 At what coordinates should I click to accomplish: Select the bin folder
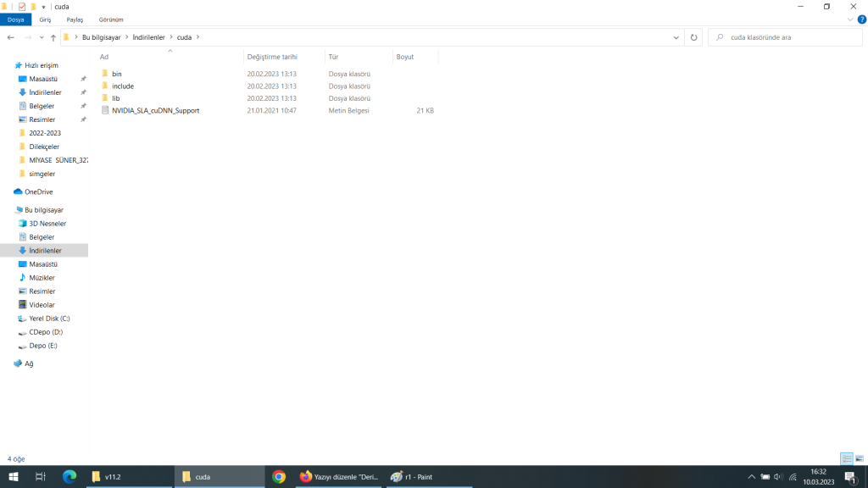[116, 74]
